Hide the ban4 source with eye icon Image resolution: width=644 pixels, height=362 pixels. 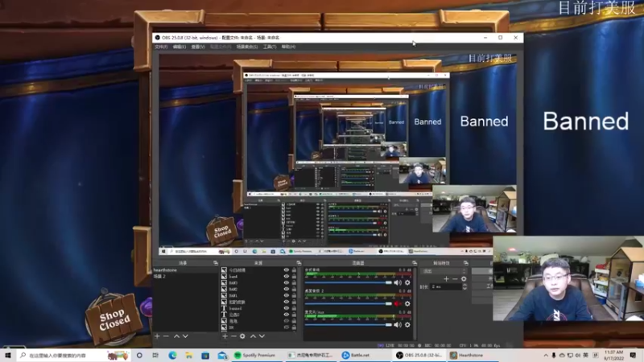coord(287,277)
